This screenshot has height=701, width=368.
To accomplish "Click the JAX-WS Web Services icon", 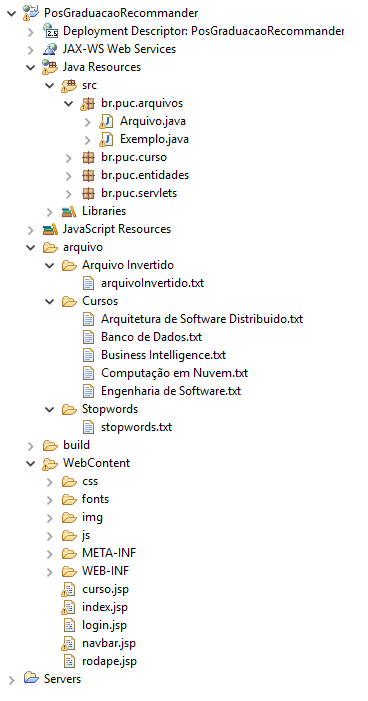I will 50,49.
